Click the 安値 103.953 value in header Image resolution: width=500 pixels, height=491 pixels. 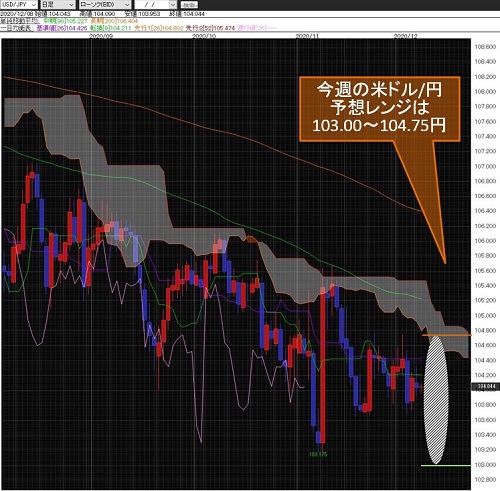click(142, 14)
